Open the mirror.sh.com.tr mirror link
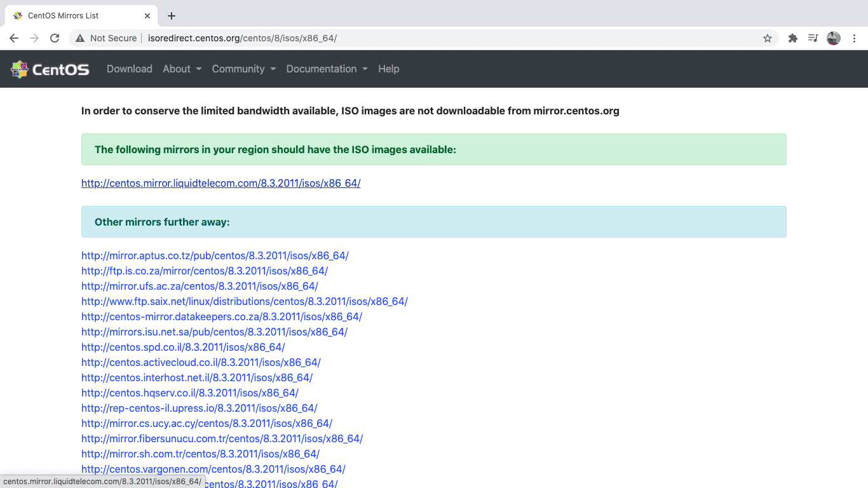 [x=200, y=454]
